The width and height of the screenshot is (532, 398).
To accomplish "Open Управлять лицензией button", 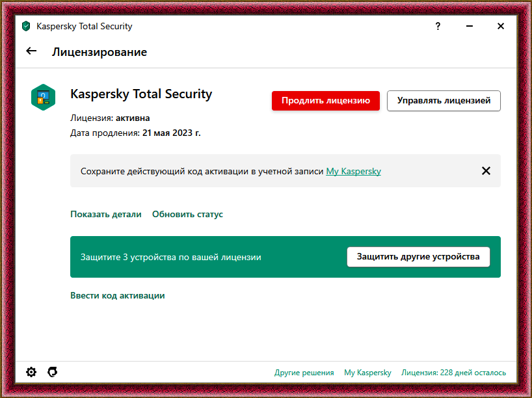I will pyautogui.click(x=444, y=101).
